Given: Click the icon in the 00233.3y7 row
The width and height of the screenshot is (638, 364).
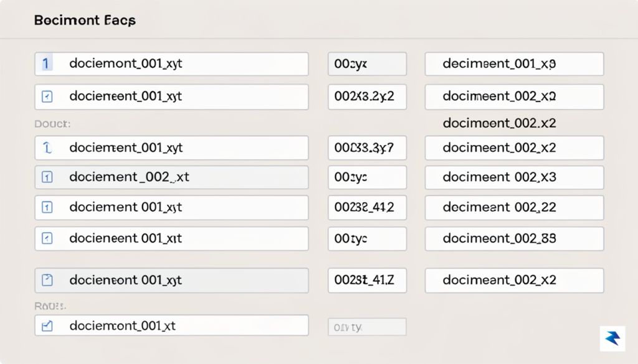Looking at the screenshot, I should click(x=47, y=147).
